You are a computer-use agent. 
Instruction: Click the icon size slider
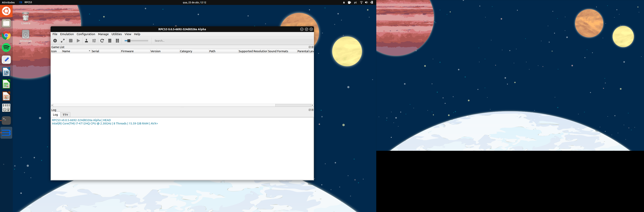(x=136, y=41)
